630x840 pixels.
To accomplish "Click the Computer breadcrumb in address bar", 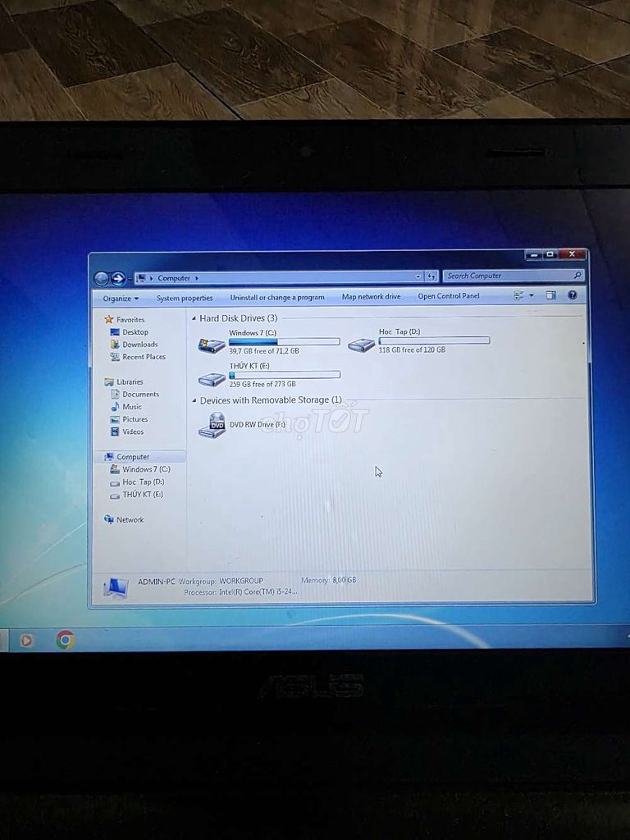I will [174, 279].
